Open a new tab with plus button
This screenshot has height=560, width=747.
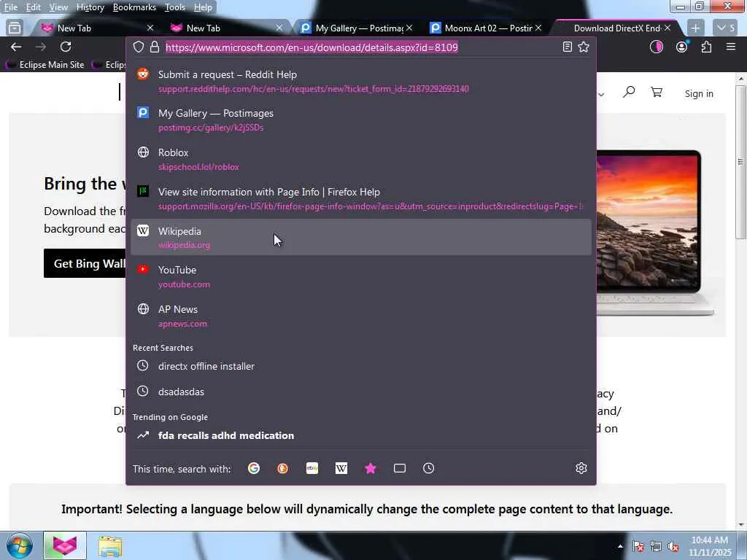point(695,28)
